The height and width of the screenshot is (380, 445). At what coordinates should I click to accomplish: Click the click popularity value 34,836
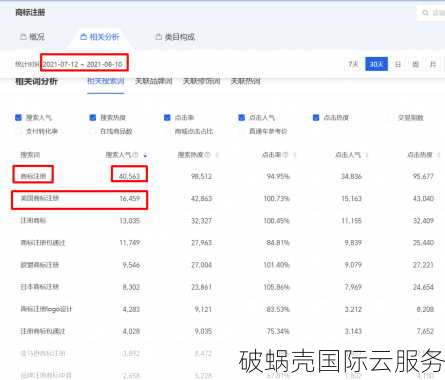click(x=351, y=176)
